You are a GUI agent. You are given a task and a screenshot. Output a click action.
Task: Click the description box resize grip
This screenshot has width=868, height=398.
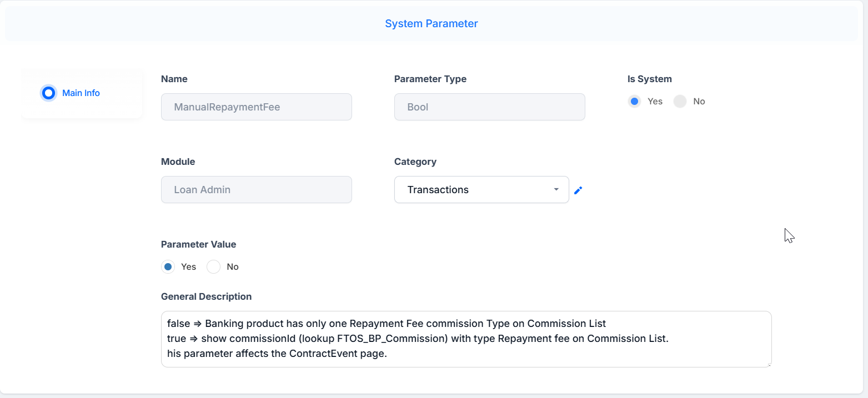[769, 365]
